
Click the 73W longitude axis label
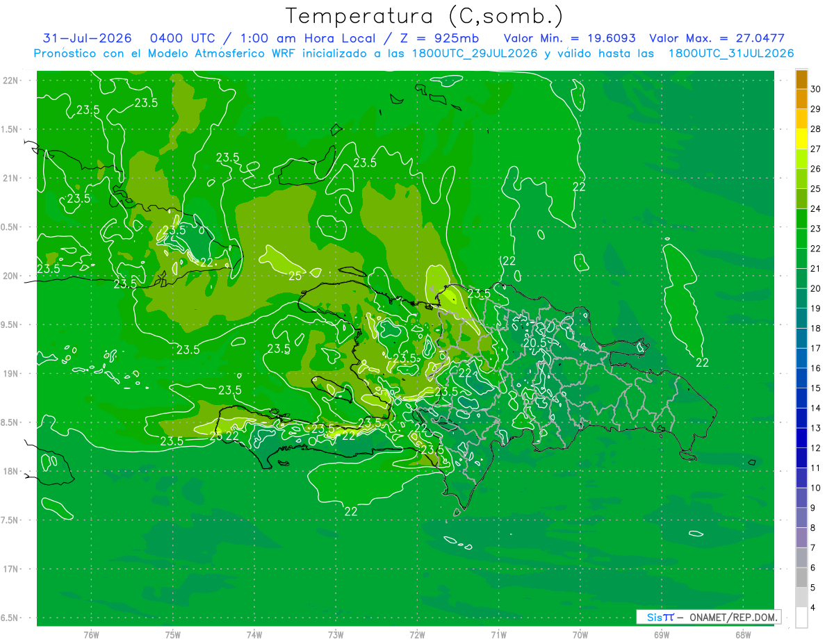click(x=336, y=635)
